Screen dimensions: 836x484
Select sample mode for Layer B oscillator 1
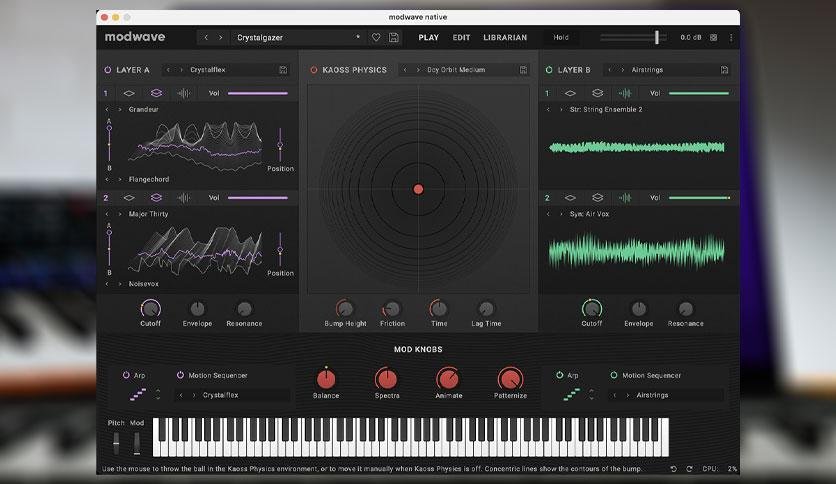(624, 93)
